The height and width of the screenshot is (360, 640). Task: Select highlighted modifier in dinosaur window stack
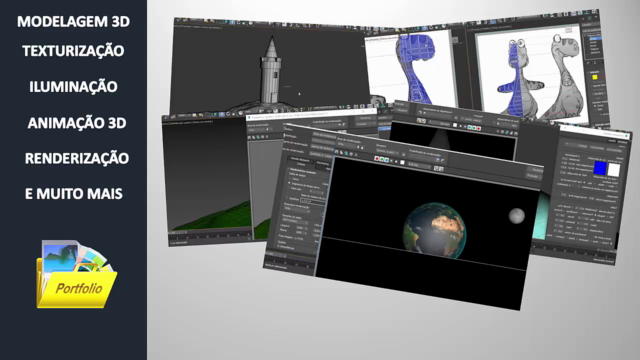tap(596, 38)
